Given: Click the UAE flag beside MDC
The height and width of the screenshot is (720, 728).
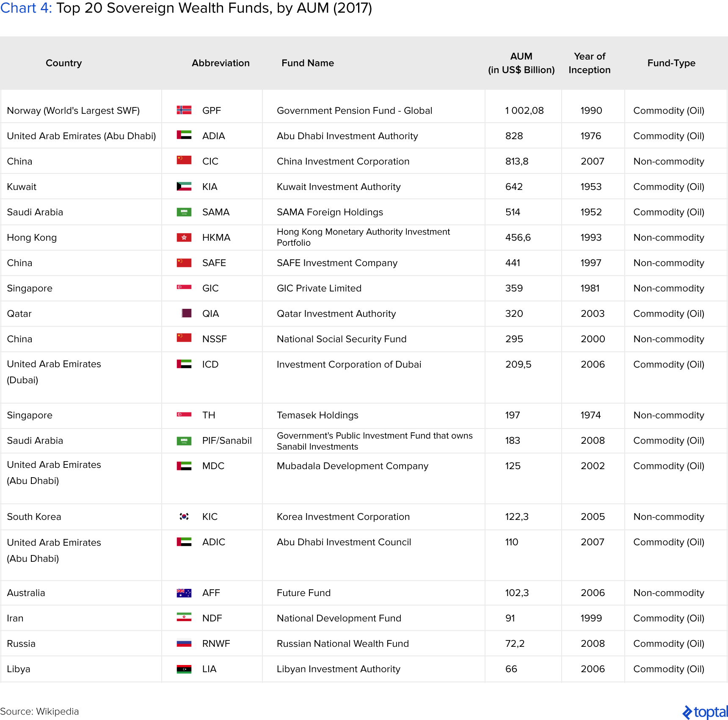Looking at the screenshot, I should point(184,466).
